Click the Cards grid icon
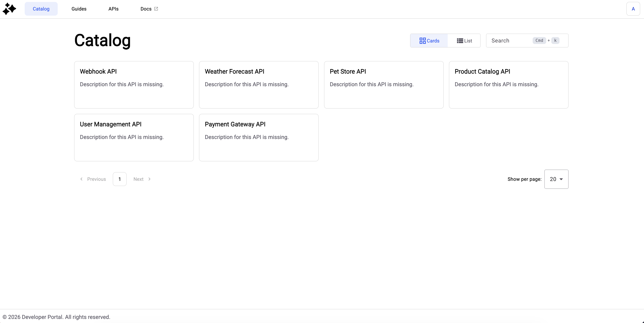This screenshot has height=323, width=644. point(422,41)
